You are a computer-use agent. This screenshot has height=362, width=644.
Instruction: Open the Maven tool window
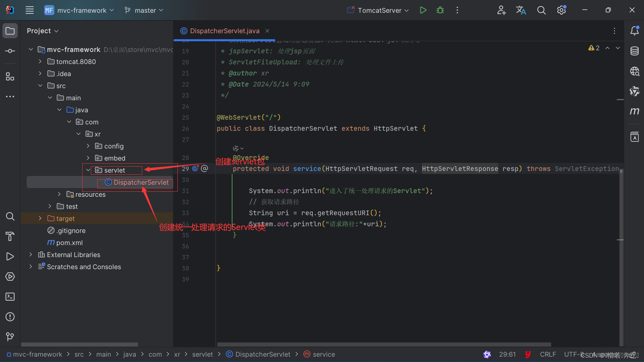tap(634, 111)
